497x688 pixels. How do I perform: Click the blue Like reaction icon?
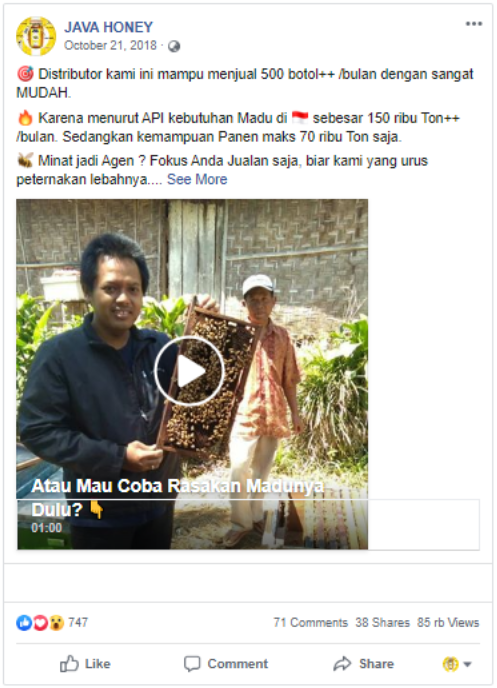pos(24,623)
